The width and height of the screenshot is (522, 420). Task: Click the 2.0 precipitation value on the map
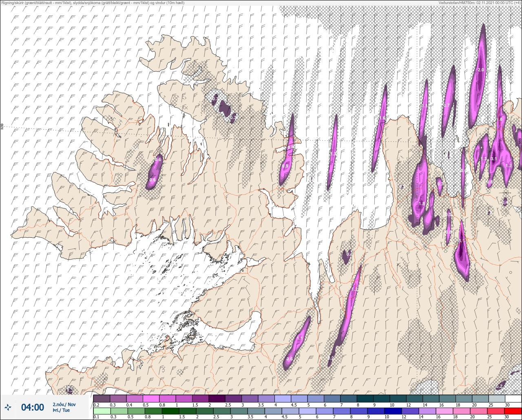(480, 70)
